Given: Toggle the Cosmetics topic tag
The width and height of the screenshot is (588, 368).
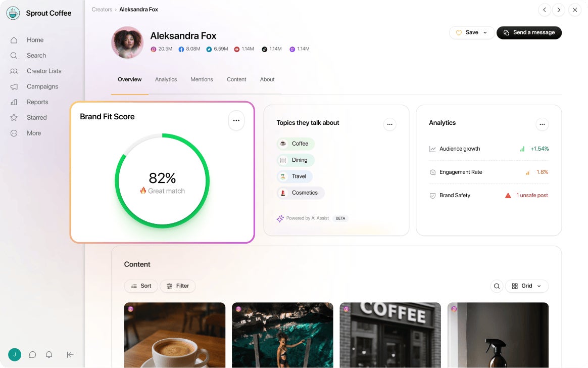Looking at the screenshot, I should 300,193.
